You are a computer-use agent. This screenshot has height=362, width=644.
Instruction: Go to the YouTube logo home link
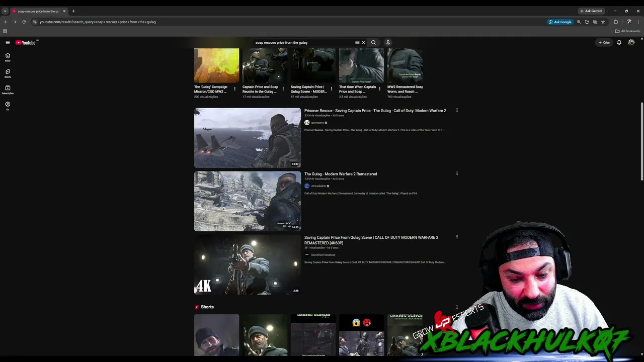point(26,43)
